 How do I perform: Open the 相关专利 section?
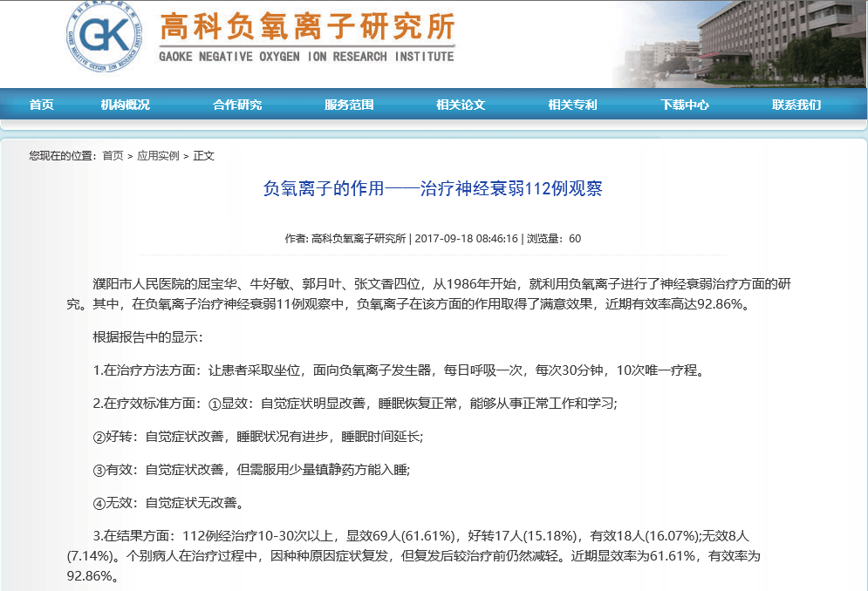point(571,103)
